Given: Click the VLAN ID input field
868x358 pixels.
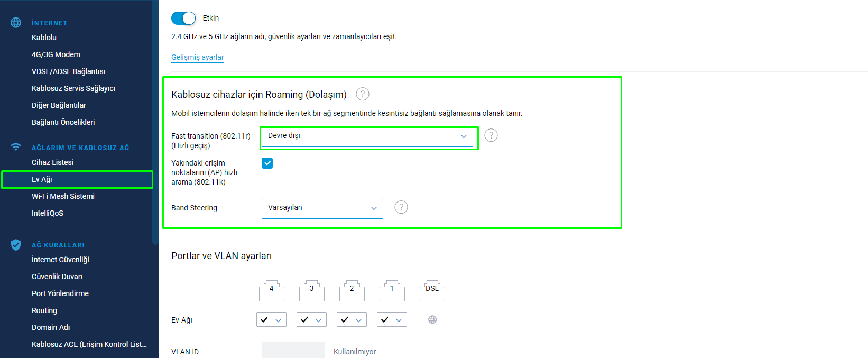Looking at the screenshot, I should [293, 350].
